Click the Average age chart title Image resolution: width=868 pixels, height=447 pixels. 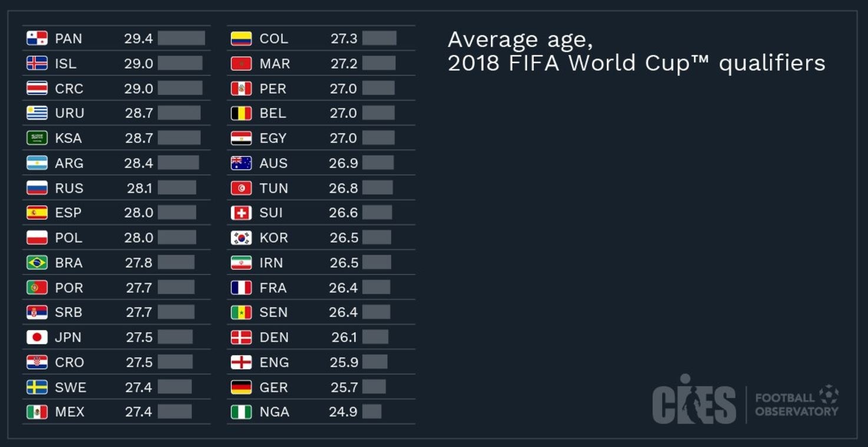636,51
